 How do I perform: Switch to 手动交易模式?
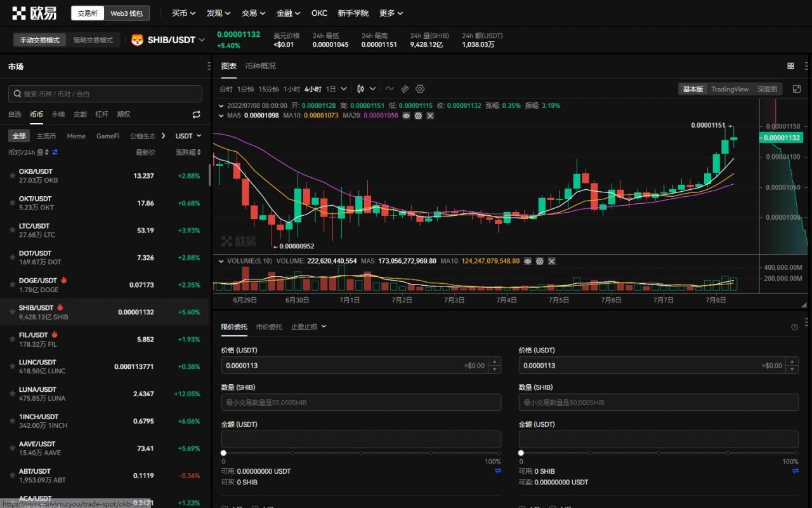pos(39,40)
